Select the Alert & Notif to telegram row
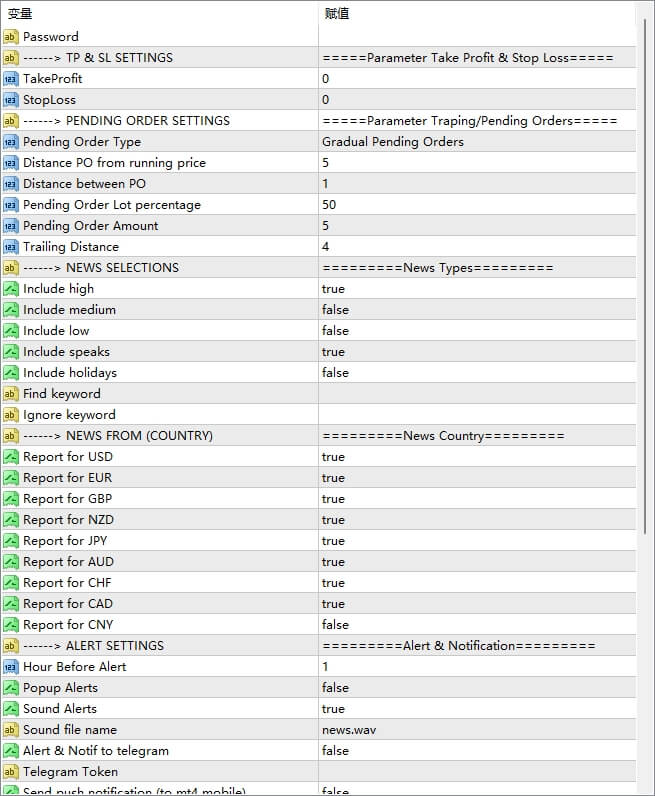The height and width of the screenshot is (796, 655). pos(319,751)
